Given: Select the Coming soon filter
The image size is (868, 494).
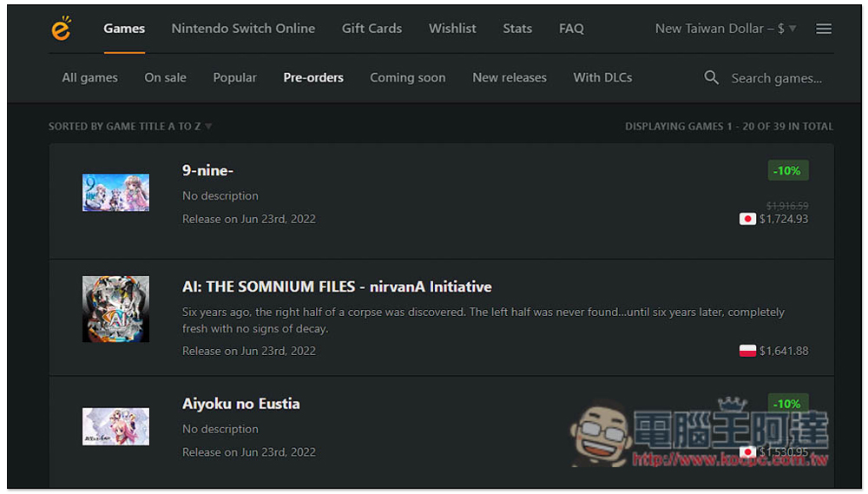Looking at the screenshot, I should click(x=407, y=77).
